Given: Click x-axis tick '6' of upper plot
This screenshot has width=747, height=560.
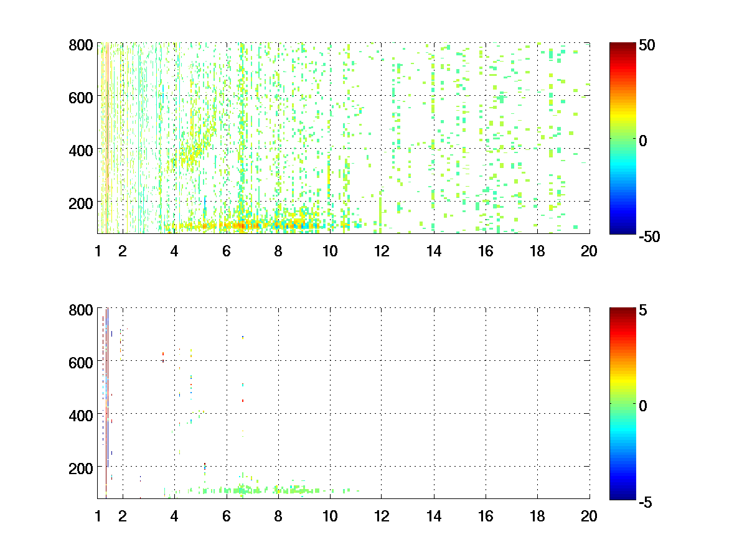Looking at the screenshot, I should 227,251.
